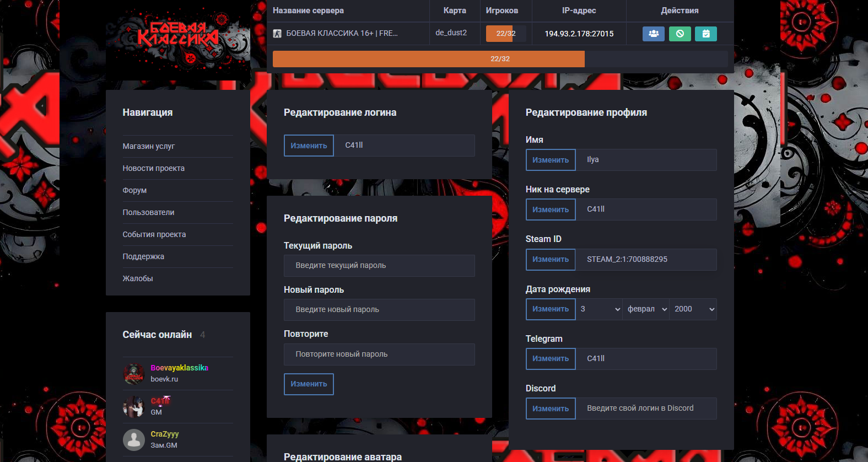Open Поддержка navigation item

143,256
